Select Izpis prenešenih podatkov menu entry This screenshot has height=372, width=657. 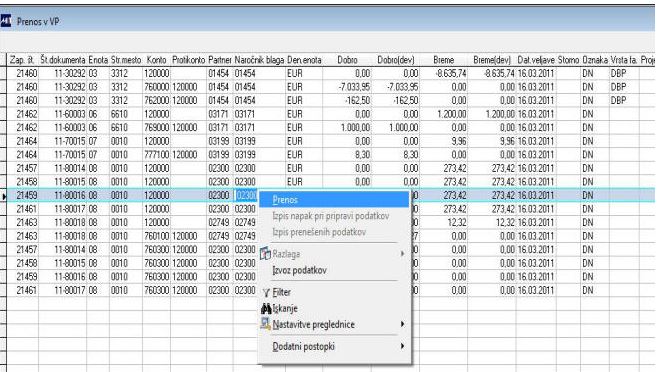[x=319, y=232]
